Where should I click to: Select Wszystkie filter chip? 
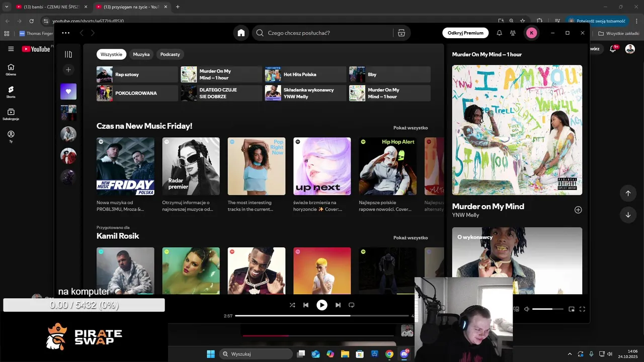click(111, 54)
